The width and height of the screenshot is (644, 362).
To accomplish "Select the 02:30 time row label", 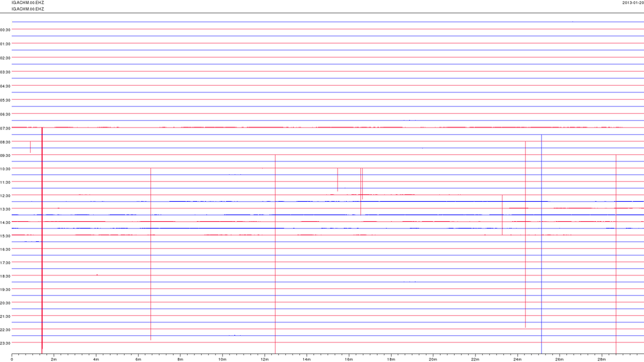I will pyautogui.click(x=5, y=58).
